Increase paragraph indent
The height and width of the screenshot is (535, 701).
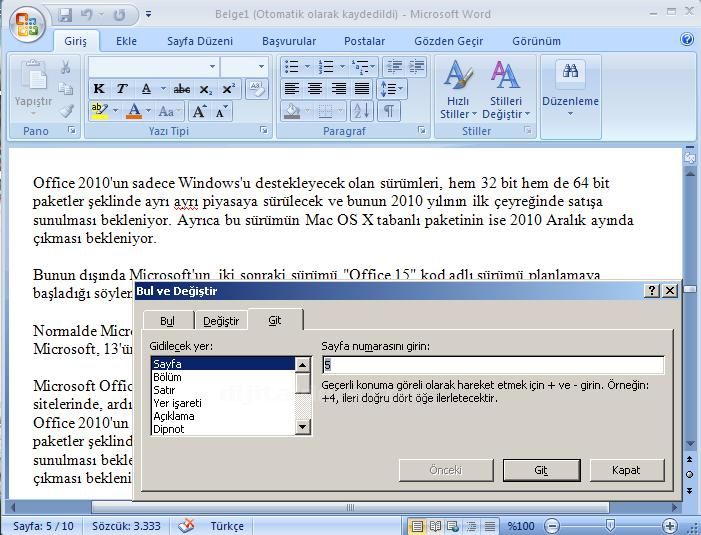417,66
